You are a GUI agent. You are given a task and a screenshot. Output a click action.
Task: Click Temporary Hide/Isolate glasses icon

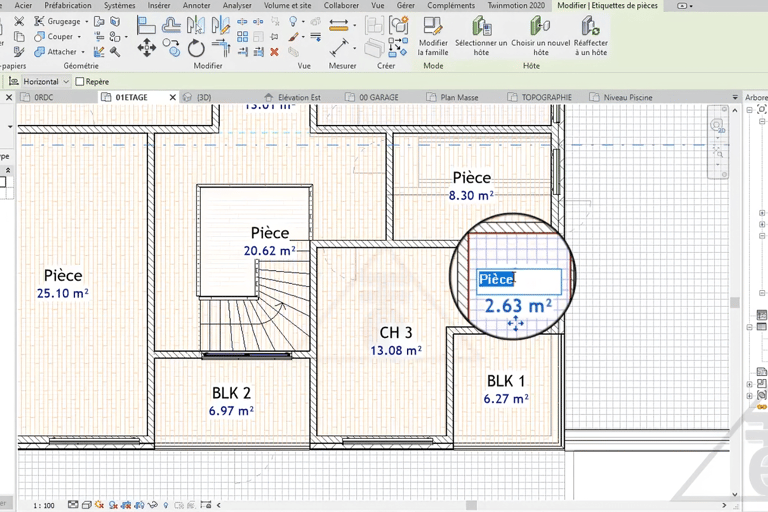[153, 504]
